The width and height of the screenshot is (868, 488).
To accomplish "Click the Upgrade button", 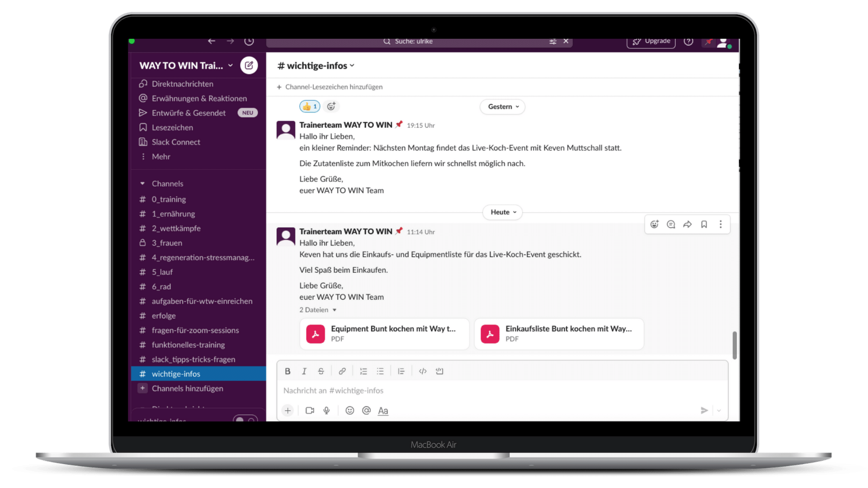I will 651,42.
